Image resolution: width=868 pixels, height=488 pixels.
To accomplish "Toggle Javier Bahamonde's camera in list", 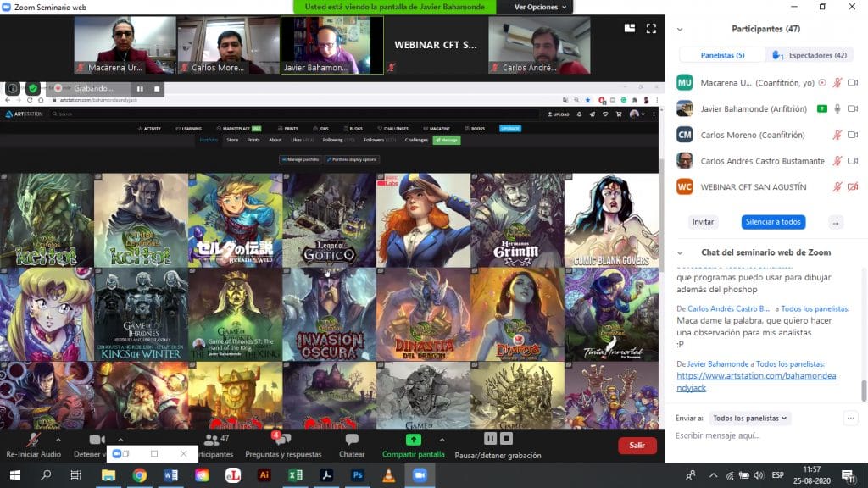I will (x=853, y=109).
